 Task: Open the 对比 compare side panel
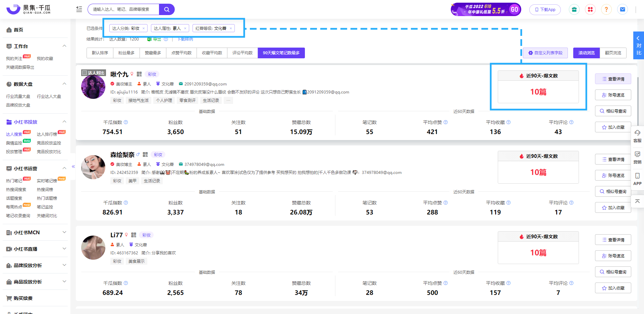click(x=639, y=45)
